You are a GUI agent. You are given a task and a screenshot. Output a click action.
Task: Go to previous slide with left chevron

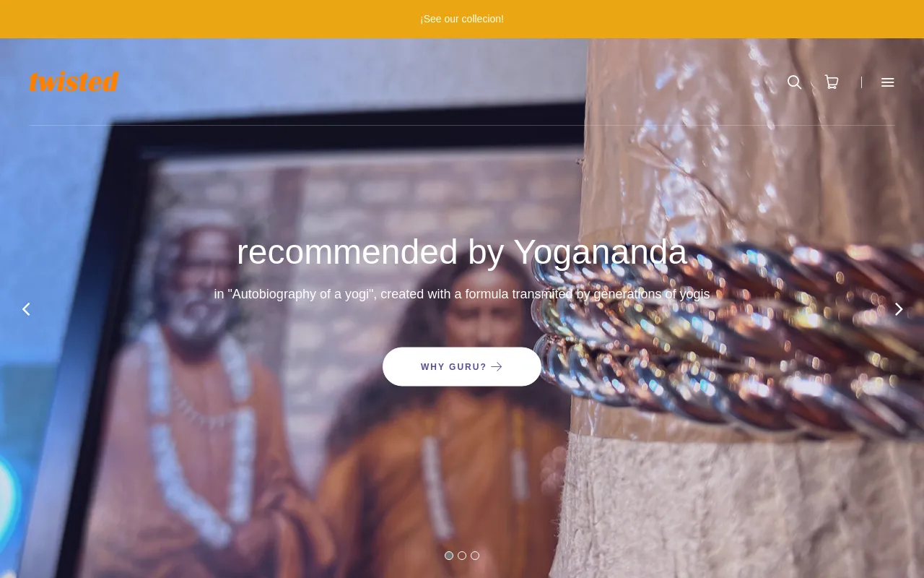(26, 309)
